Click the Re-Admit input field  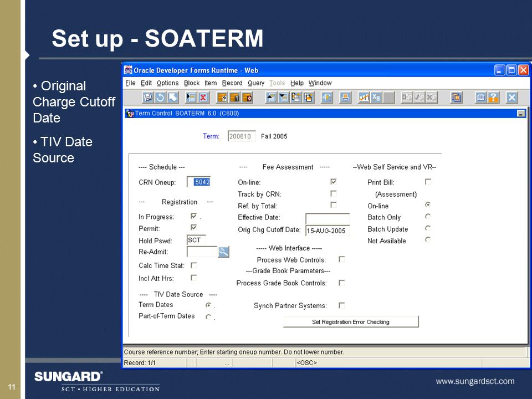tap(202, 252)
